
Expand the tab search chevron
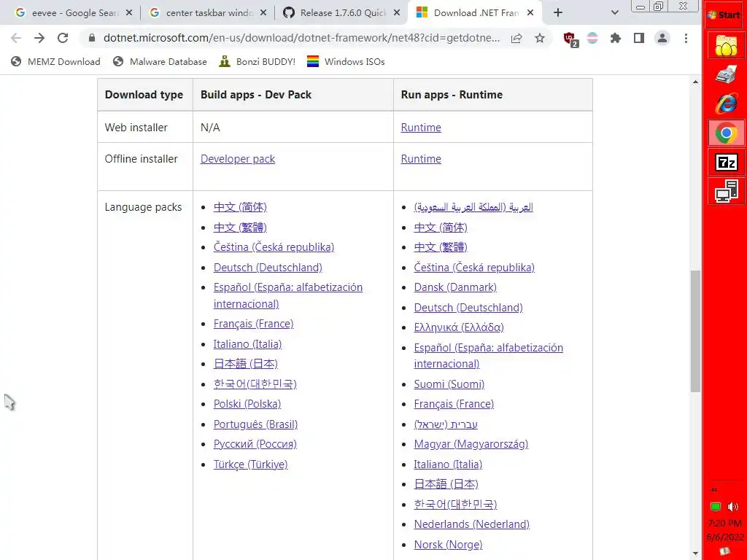coord(614,12)
